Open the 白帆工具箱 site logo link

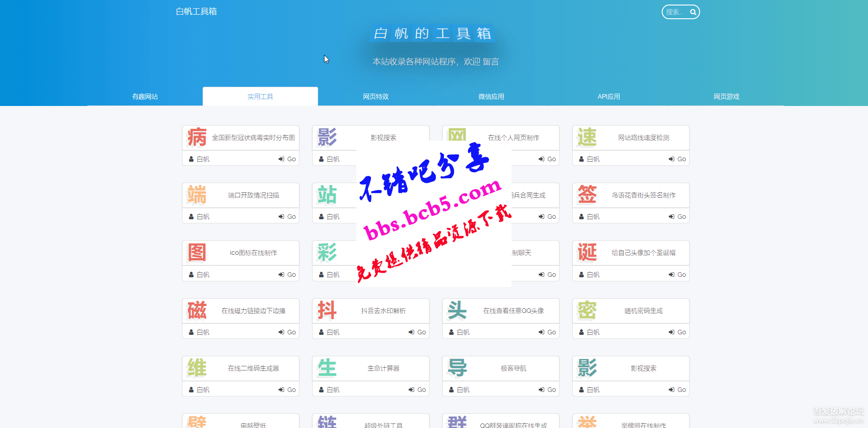196,11
